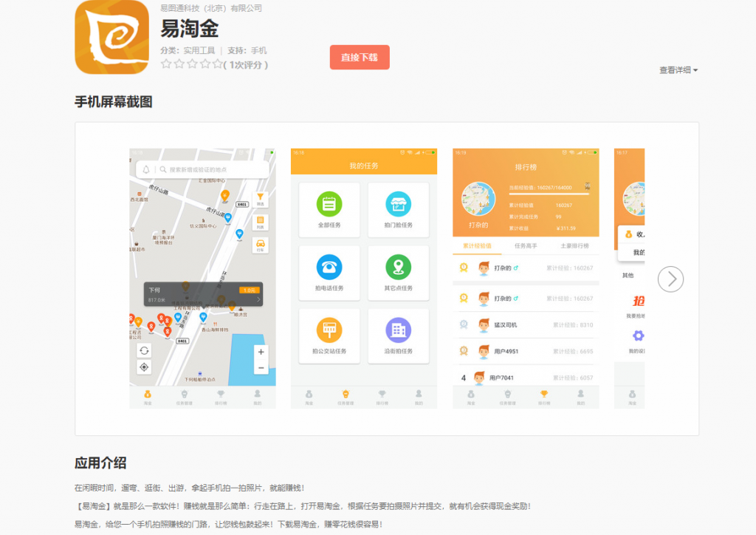Click the 拍公交站任务 bus stop icon
The image size is (756, 535).
tap(329, 330)
